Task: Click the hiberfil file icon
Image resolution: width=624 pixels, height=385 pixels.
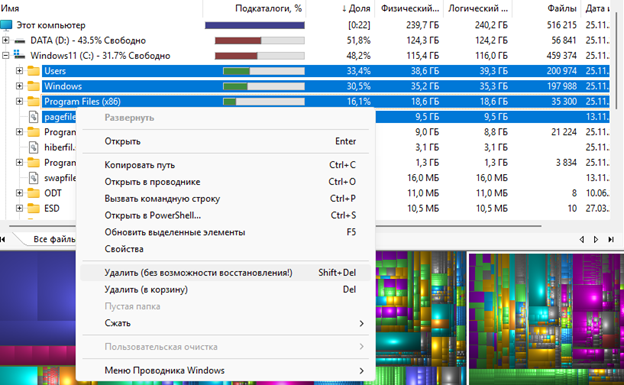Action: tap(34, 147)
